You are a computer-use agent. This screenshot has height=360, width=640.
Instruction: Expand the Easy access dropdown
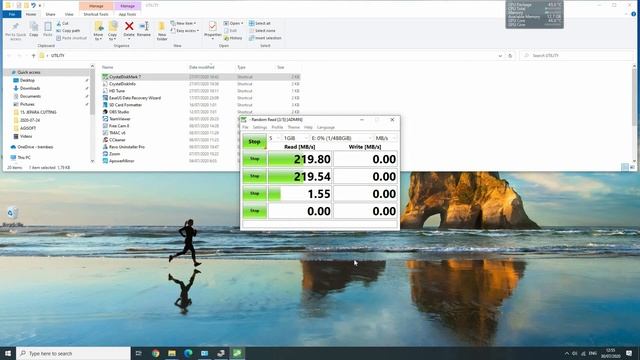tap(185, 31)
